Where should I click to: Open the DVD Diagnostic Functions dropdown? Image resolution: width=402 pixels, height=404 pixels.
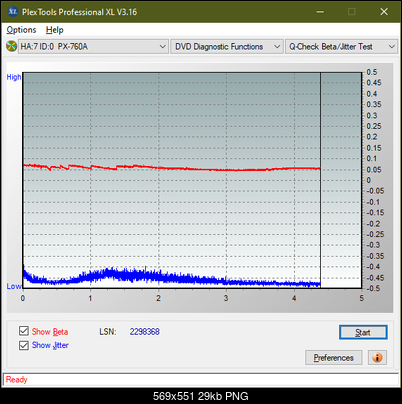[227, 47]
